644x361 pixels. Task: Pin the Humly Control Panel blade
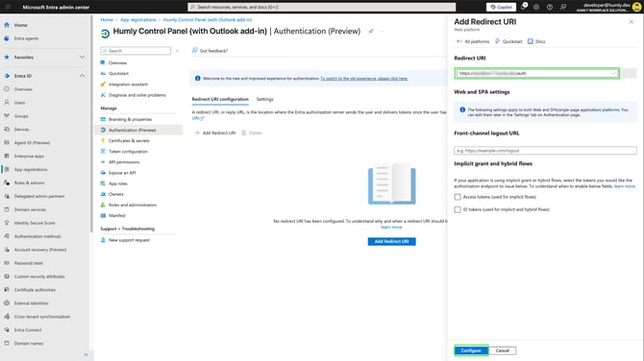pyautogui.click(x=371, y=31)
